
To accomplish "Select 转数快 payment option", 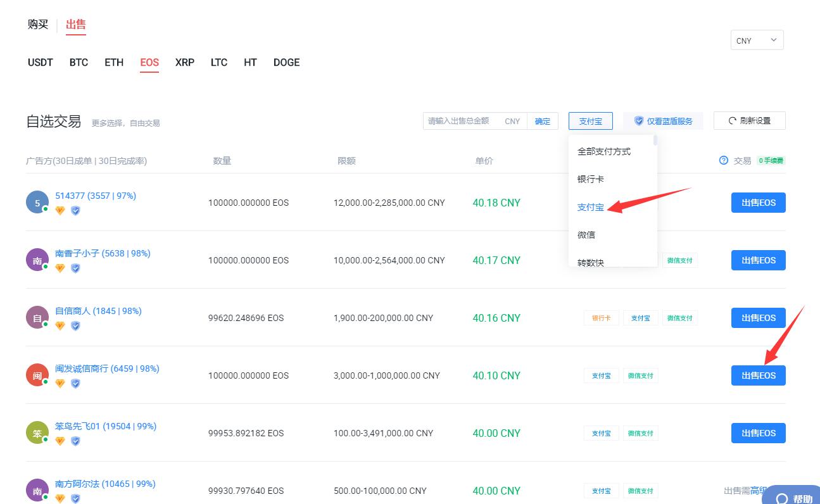I will pos(590,262).
